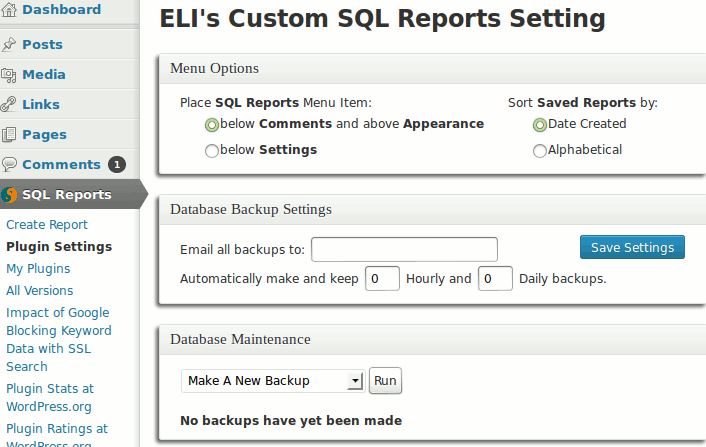Open 'Plugin Stats at WordPress.org' link
The height and width of the screenshot is (447, 706).
[x=50, y=397]
